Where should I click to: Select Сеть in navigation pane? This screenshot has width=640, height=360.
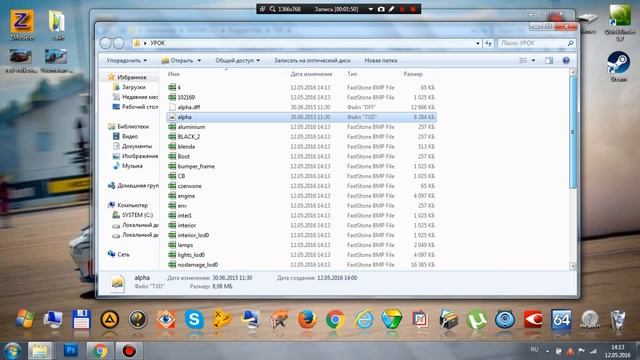(123, 254)
